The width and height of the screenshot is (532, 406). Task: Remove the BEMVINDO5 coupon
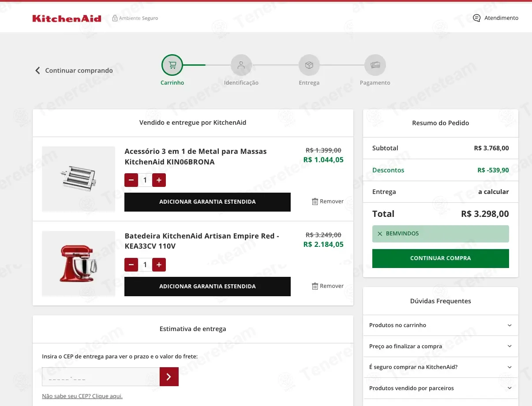click(x=380, y=234)
